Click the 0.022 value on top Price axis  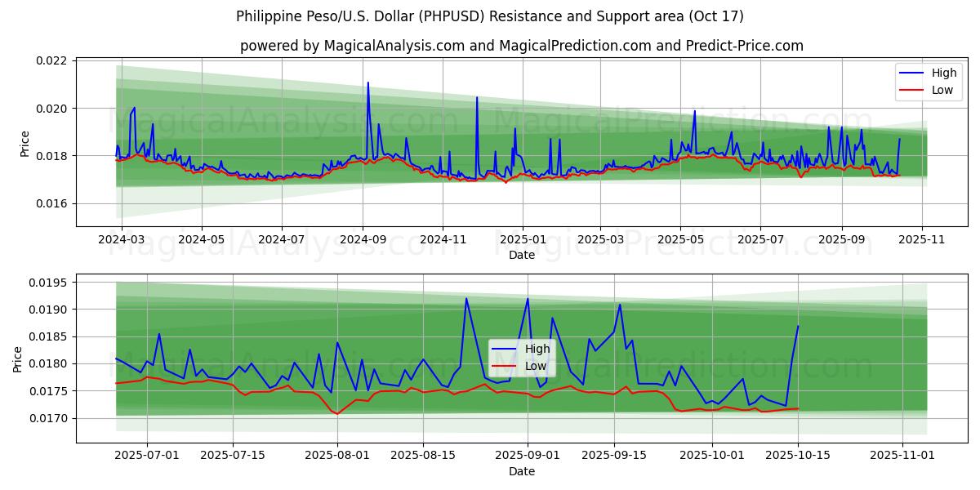[52, 60]
